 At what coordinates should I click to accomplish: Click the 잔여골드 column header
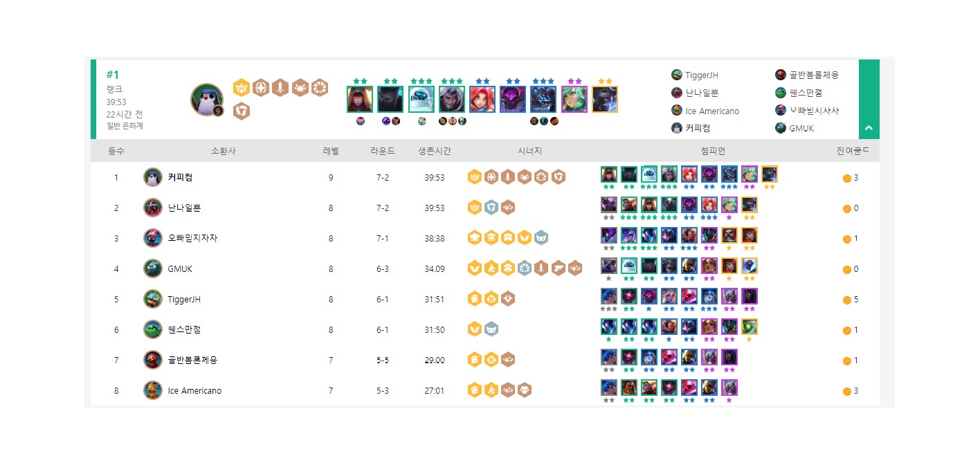(x=852, y=151)
